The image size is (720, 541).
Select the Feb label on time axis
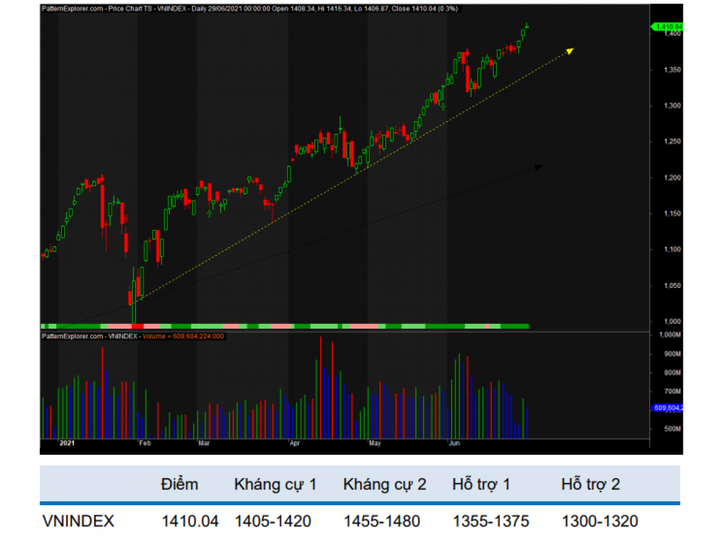[x=144, y=441]
